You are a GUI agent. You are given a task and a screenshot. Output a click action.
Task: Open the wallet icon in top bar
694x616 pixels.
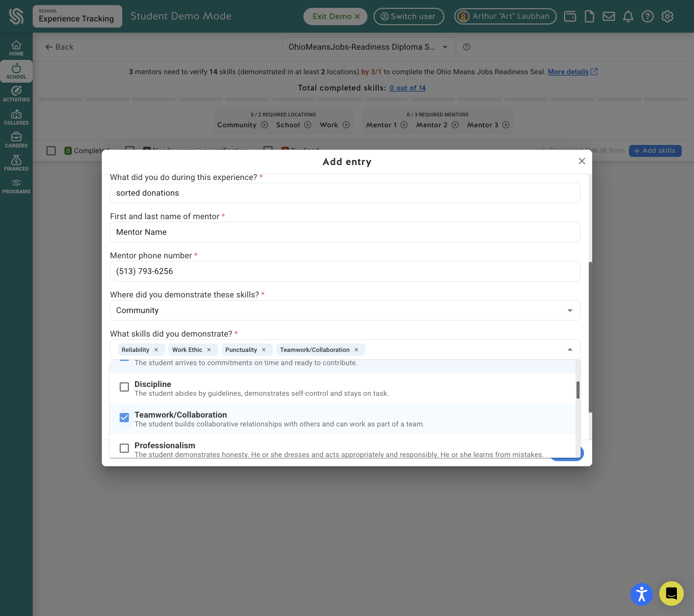(570, 16)
